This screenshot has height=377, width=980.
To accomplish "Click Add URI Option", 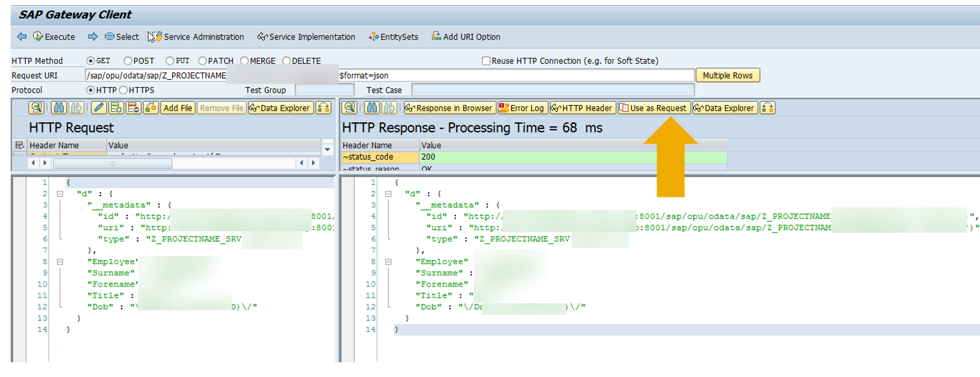I will 466,37.
